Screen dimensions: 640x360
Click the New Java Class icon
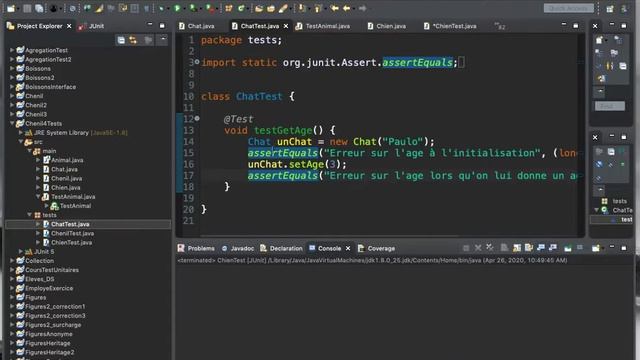pyautogui.click(x=241, y=8)
